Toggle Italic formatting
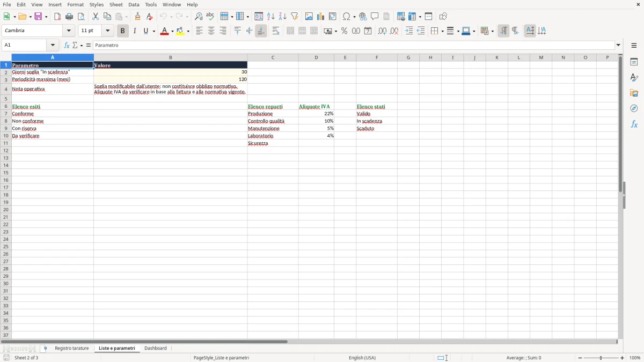 point(135,31)
